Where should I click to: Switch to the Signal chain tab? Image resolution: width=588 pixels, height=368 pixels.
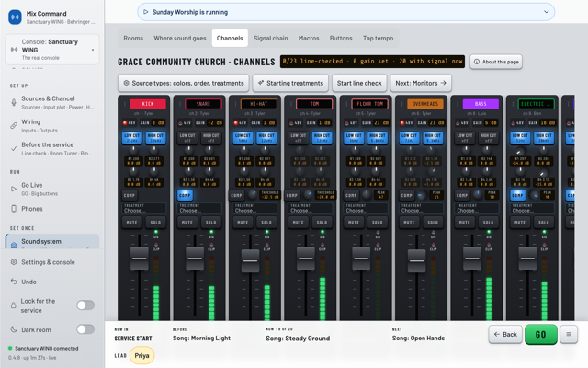coord(271,38)
